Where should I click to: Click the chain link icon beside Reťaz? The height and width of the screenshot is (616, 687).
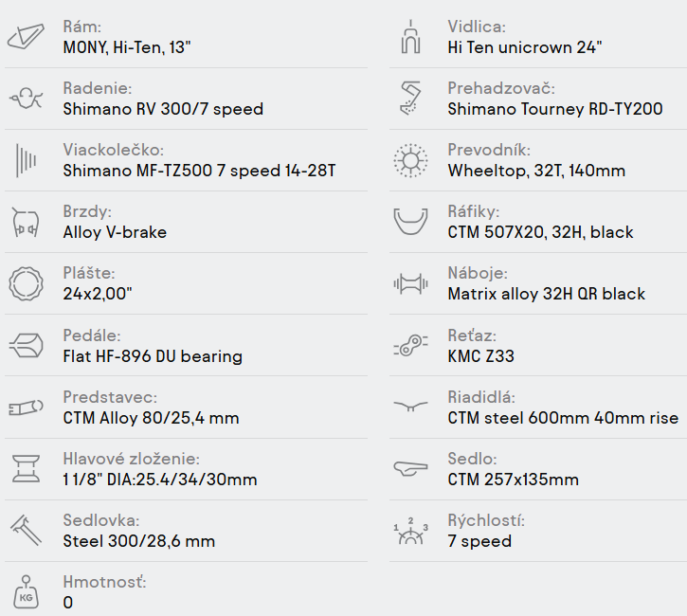[x=410, y=345]
